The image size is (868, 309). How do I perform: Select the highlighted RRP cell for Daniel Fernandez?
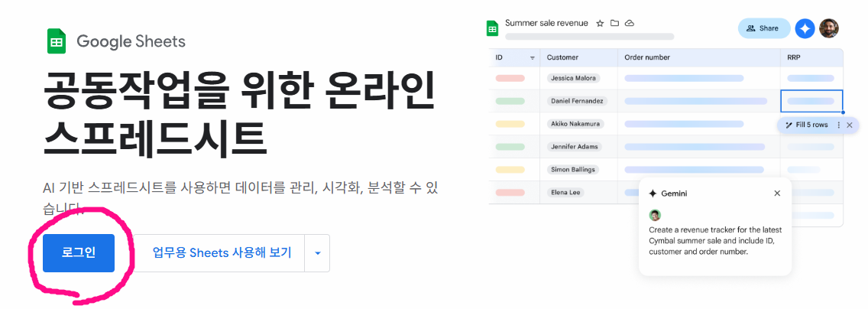[x=811, y=101]
